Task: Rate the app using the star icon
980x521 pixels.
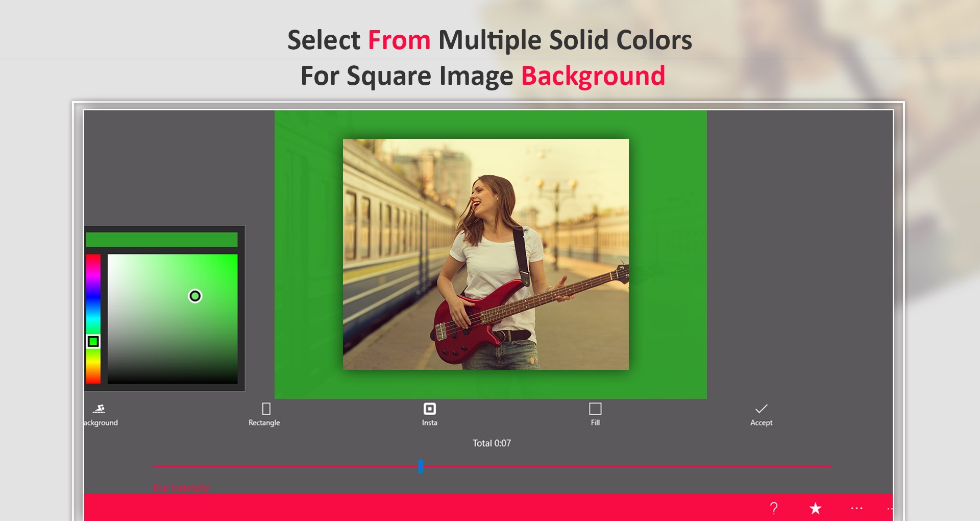Action: (815, 509)
